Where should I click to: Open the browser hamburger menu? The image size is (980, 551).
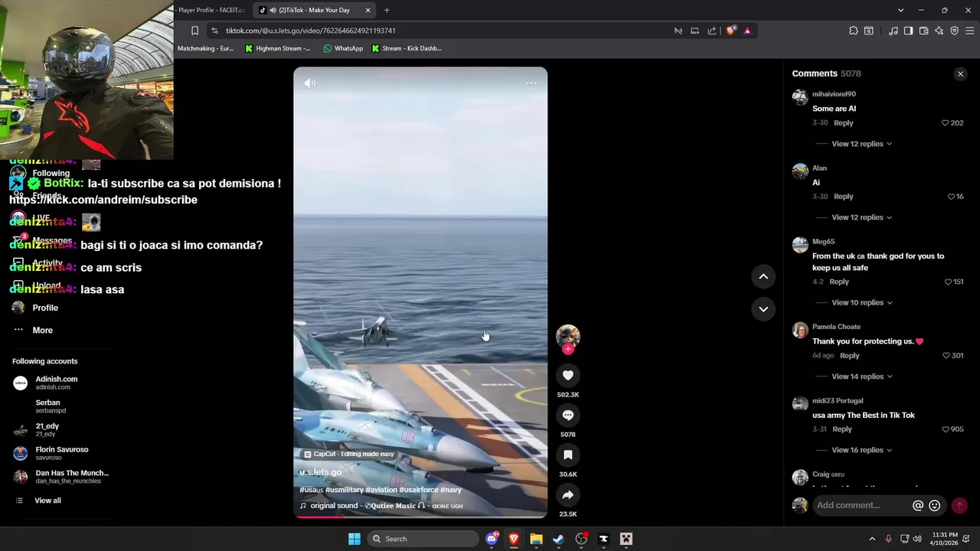coord(969,31)
